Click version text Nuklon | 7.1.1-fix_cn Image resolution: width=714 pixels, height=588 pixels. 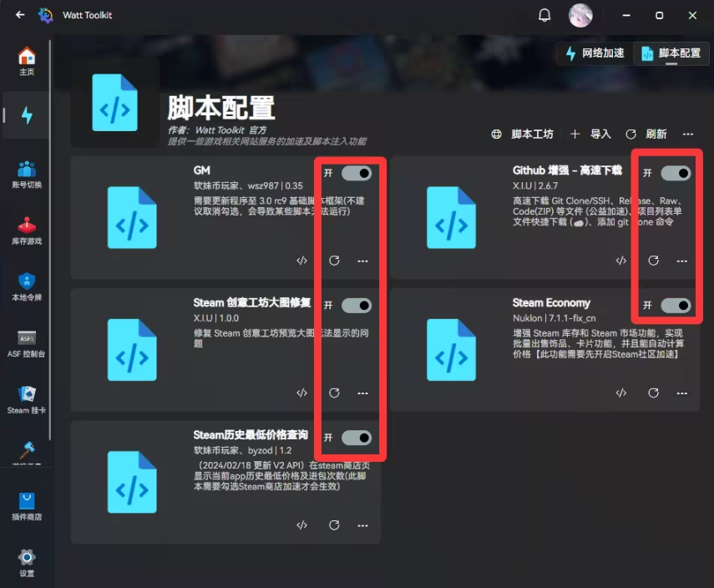554,318
